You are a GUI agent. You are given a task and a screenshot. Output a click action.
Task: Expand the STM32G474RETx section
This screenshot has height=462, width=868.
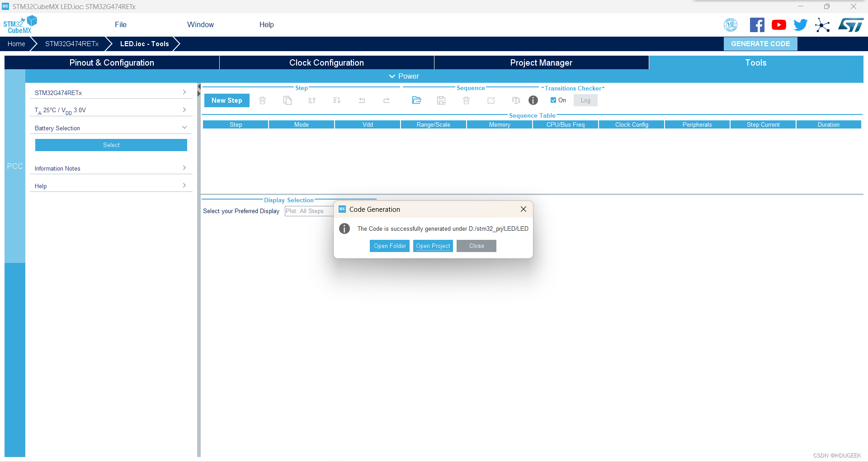pos(111,92)
